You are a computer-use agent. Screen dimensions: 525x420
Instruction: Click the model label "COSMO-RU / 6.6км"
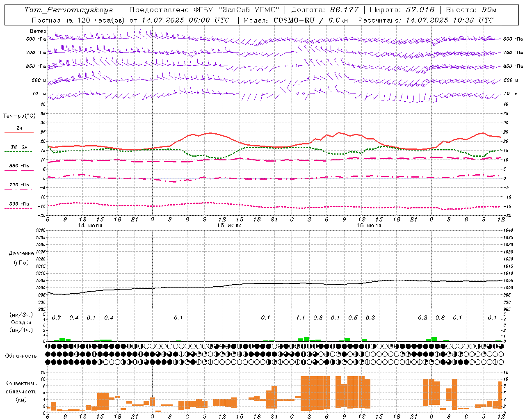click(x=311, y=20)
